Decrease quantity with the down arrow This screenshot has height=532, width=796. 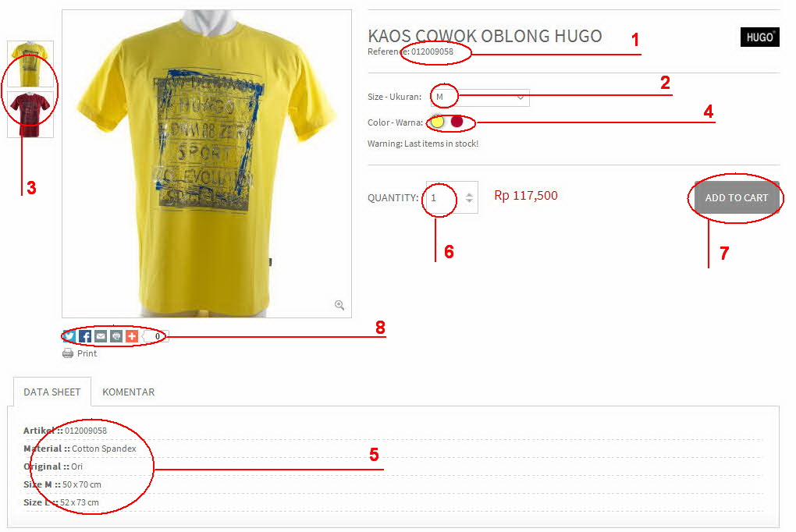[x=470, y=201]
